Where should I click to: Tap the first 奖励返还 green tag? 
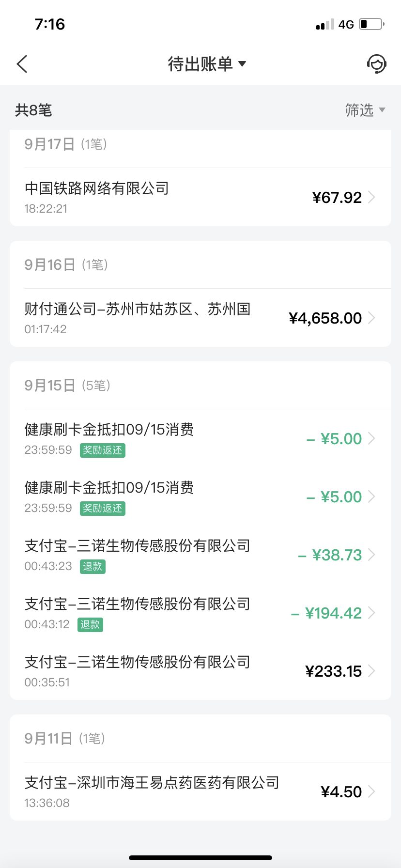point(103,450)
